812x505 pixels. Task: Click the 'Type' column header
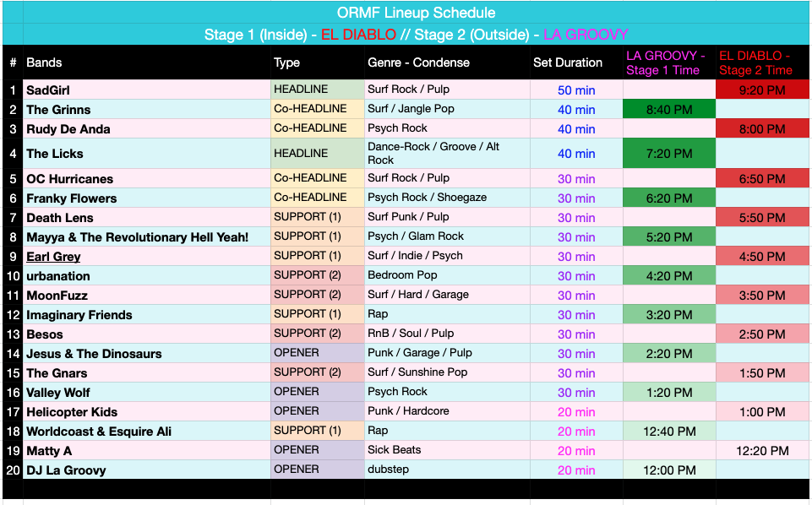[318, 62]
